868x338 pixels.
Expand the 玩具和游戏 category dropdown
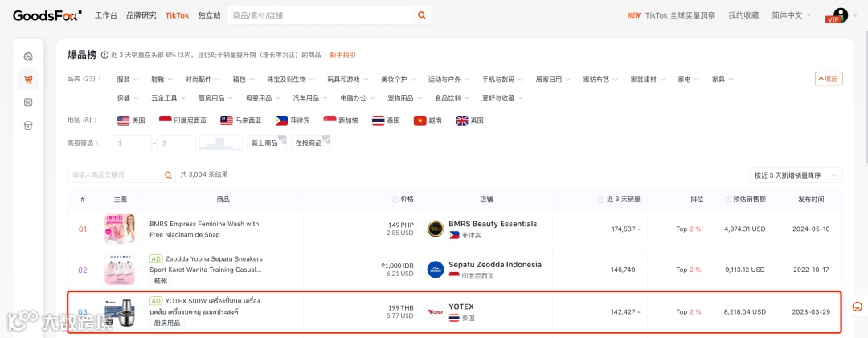[x=348, y=80]
